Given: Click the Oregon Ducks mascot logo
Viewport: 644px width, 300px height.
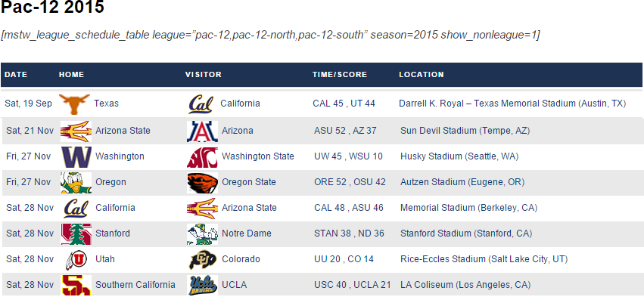Looking at the screenshot, I should (x=76, y=183).
